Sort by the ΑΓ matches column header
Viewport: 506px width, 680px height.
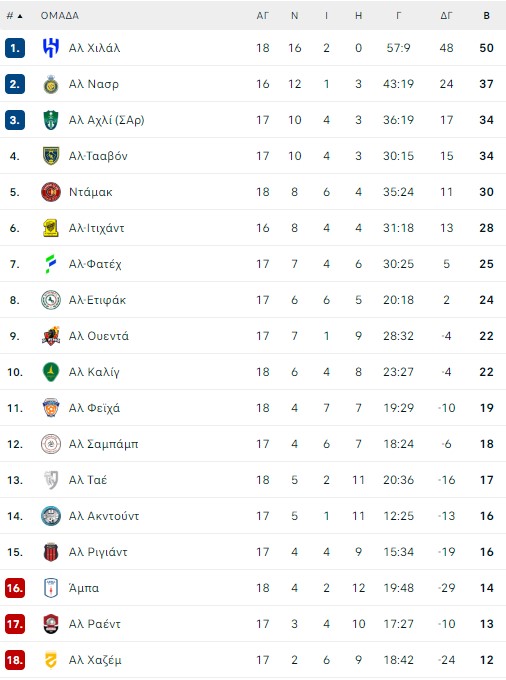tap(263, 16)
